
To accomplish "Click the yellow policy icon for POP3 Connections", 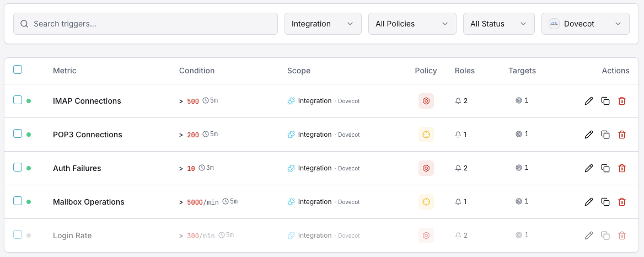I will point(426,135).
